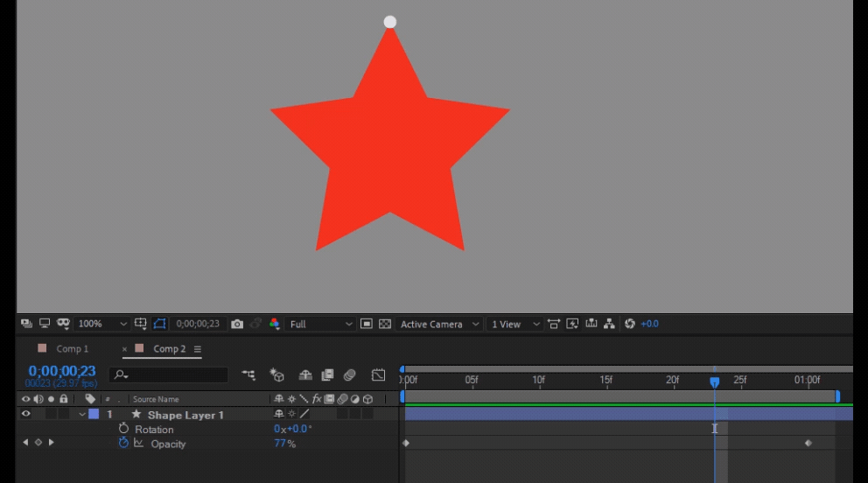
Task: Click the Rotation value 0x+0.0°
Action: click(293, 429)
